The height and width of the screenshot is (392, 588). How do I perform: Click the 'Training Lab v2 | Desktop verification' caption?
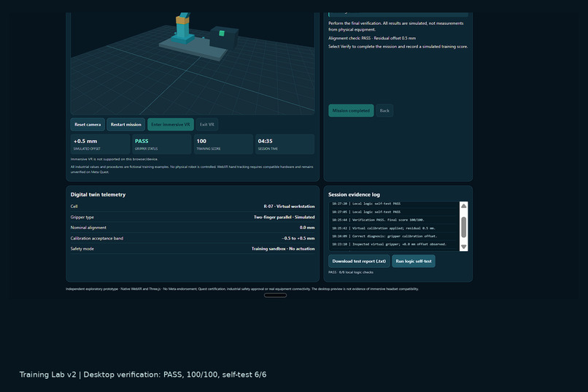(143, 374)
